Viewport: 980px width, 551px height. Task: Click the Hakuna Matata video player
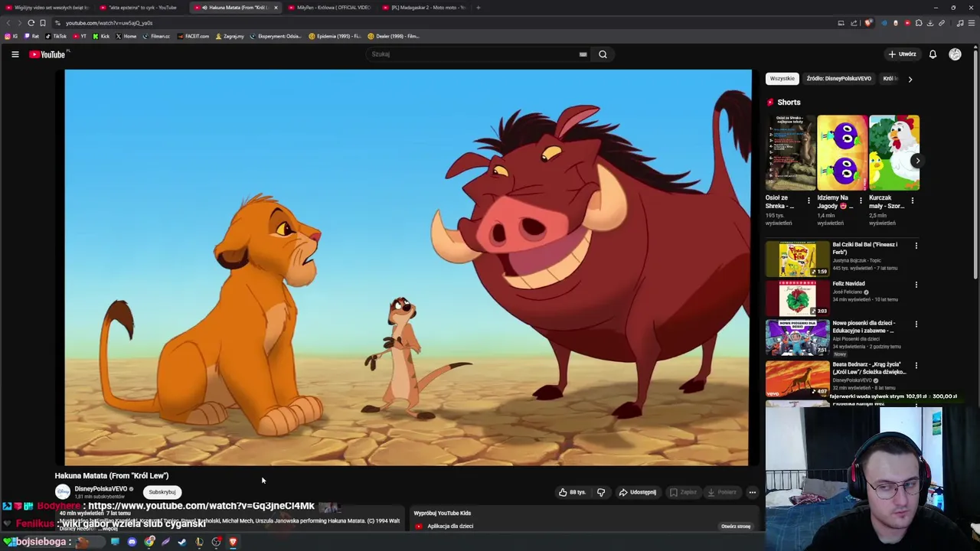tap(408, 268)
